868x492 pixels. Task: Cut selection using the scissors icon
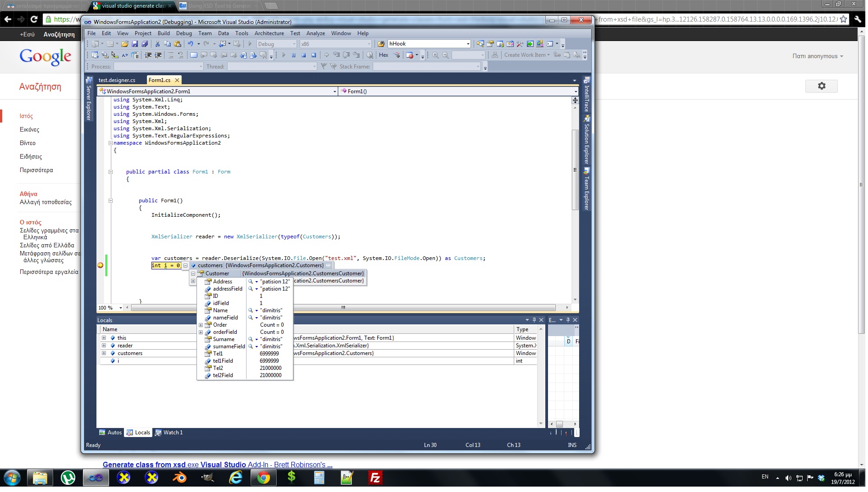tap(157, 44)
